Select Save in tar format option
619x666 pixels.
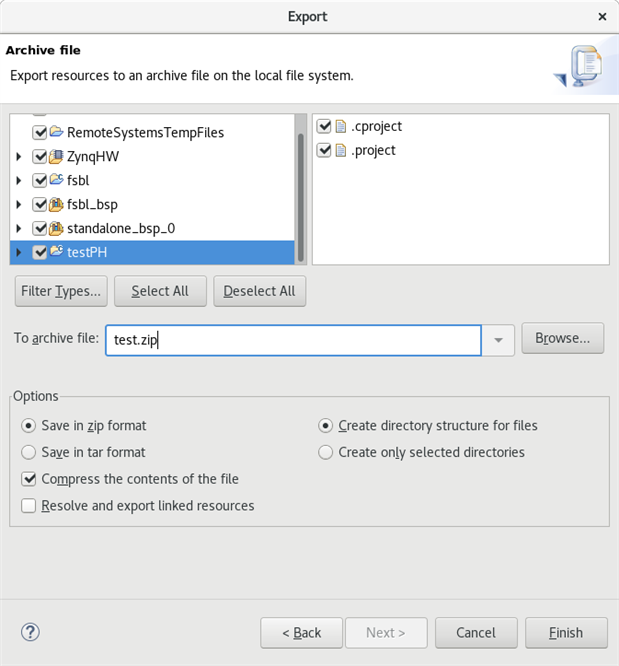[x=29, y=452]
